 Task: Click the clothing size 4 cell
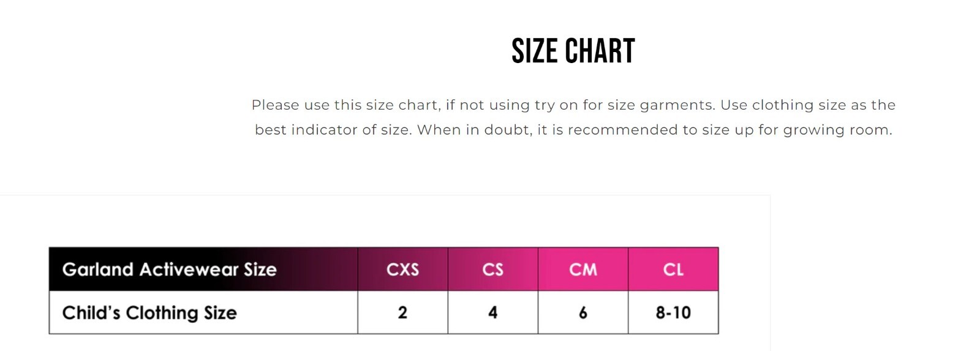click(x=492, y=313)
